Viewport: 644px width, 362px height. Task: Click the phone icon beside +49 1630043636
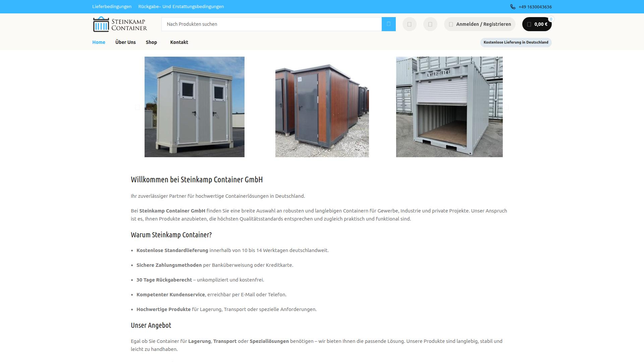click(513, 7)
